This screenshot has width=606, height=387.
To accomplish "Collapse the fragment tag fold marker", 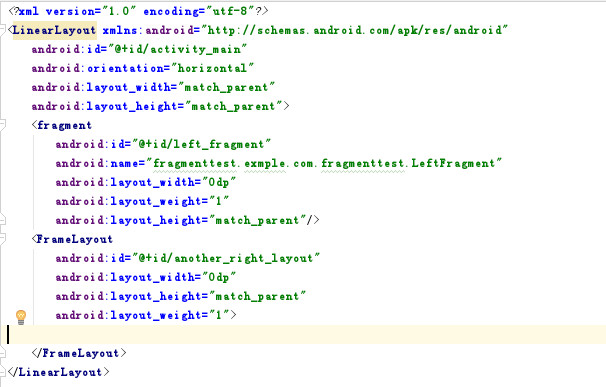I will click(2, 124).
